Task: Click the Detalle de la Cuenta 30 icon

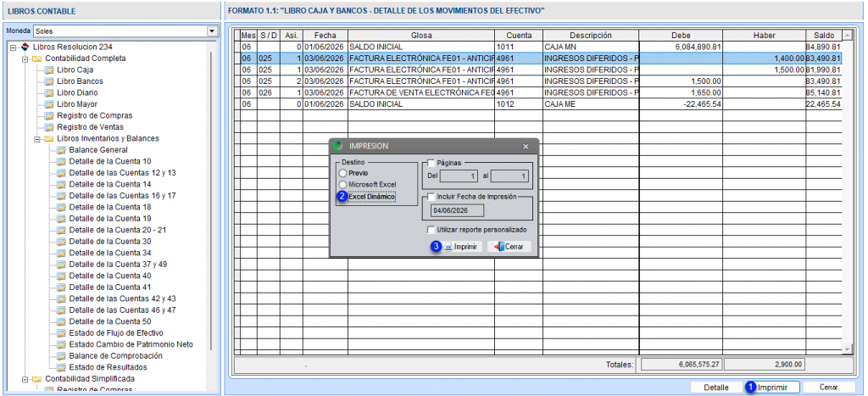Action: 61,242
